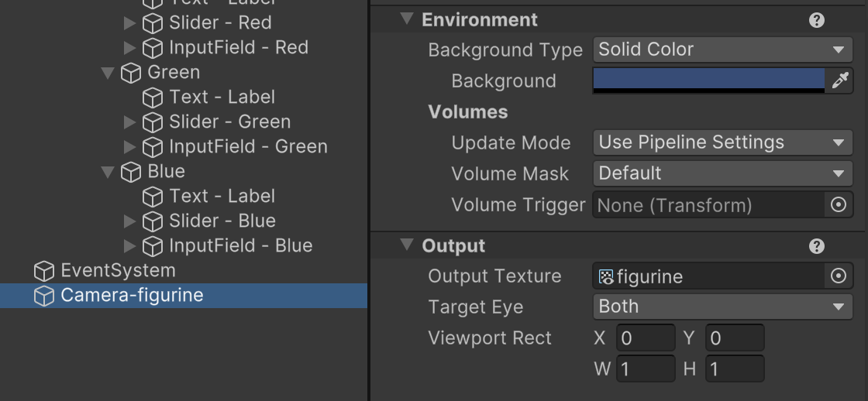Click the cube icon of Slider - Green

pyautogui.click(x=153, y=122)
